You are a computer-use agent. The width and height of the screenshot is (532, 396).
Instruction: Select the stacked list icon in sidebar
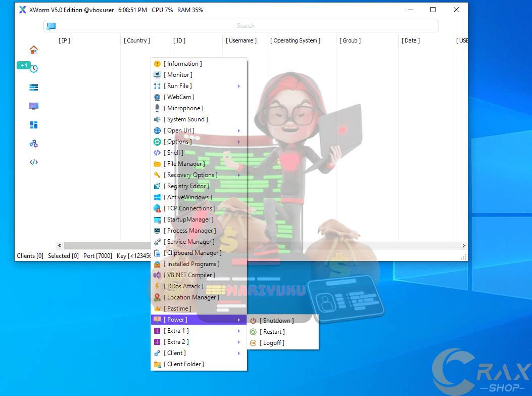[x=34, y=87]
